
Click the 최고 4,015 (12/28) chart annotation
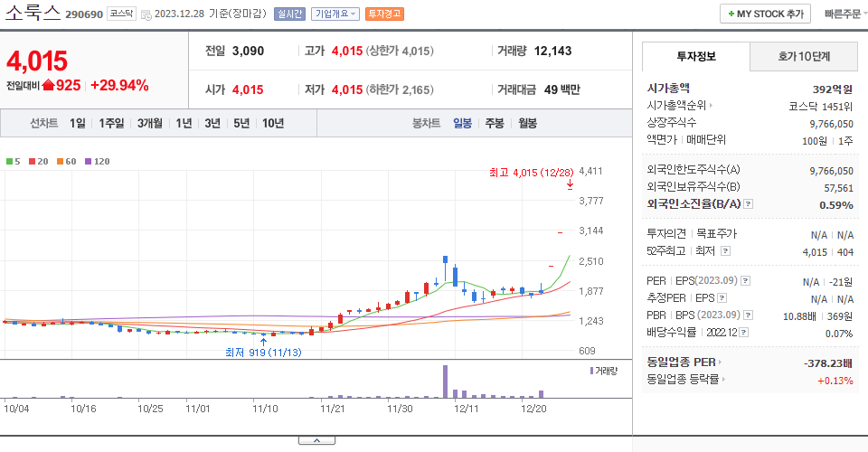click(531, 173)
